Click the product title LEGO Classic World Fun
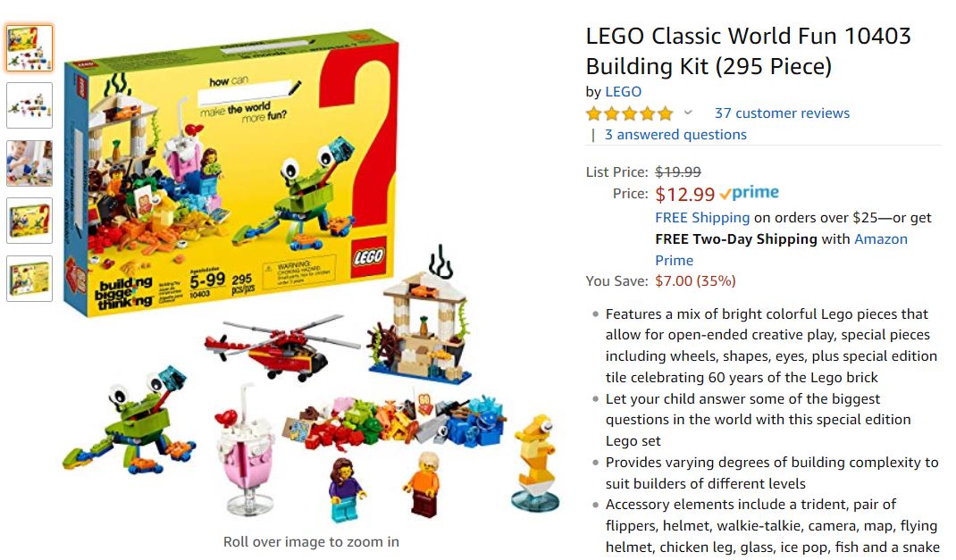Viewport: 956px width, 560px height. click(x=748, y=51)
